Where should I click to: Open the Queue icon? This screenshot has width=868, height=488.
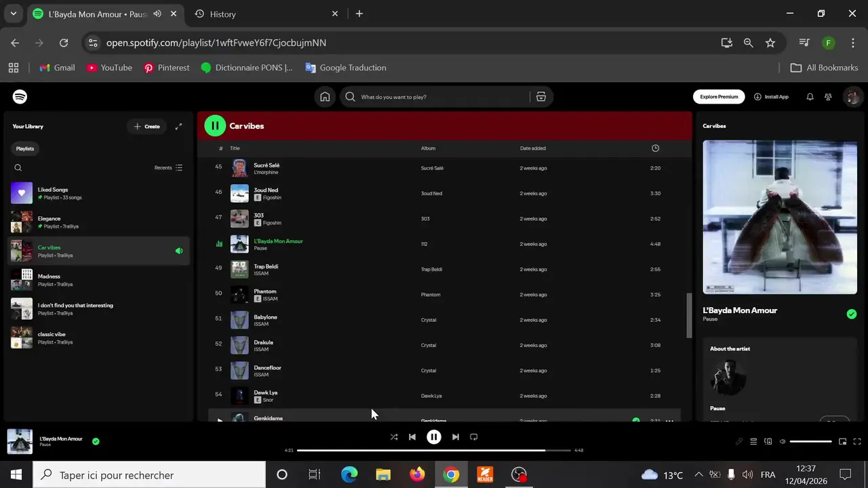(753, 442)
